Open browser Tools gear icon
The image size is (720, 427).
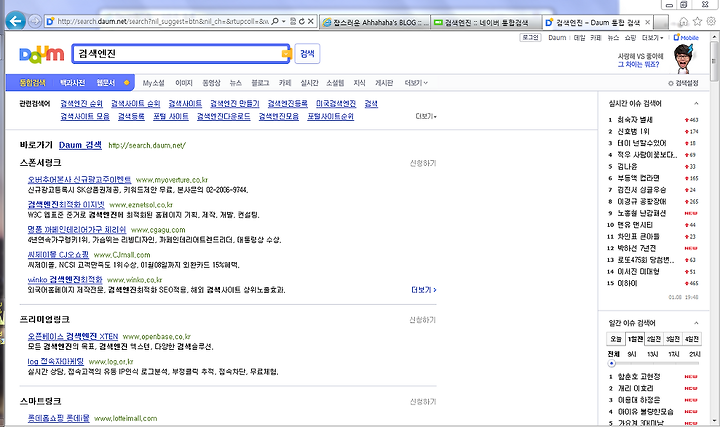tap(711, 21)
